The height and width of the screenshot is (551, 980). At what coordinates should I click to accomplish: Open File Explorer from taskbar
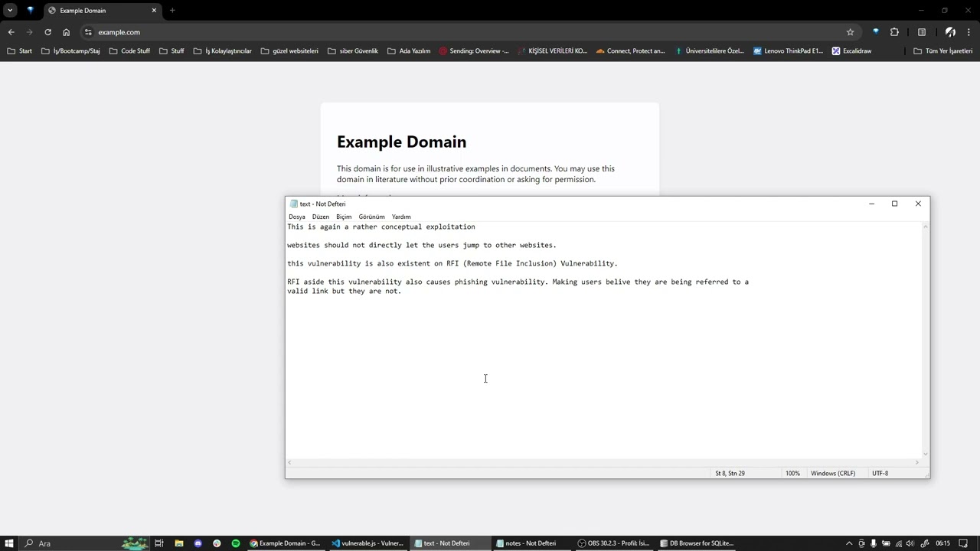[x=178, y=543]
